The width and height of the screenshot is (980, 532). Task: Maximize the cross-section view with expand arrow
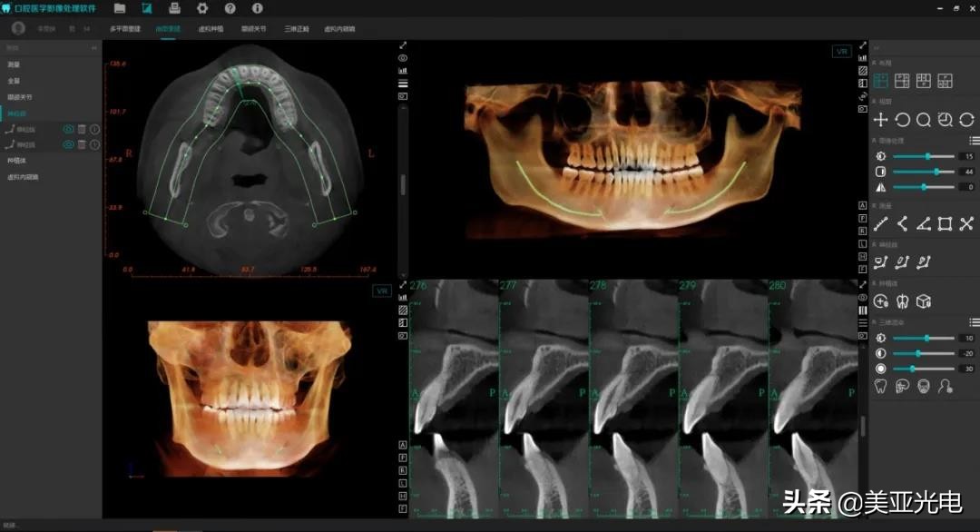pos(863,284)
